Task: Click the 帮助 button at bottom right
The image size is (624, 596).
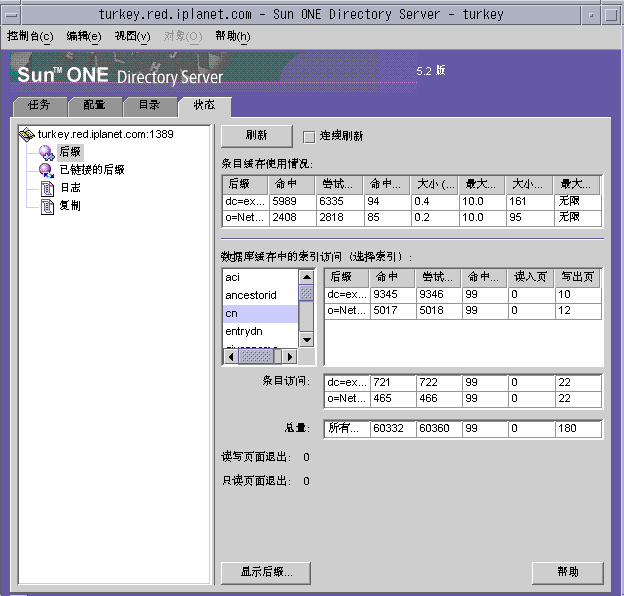Action: click(x=567, y=573)
